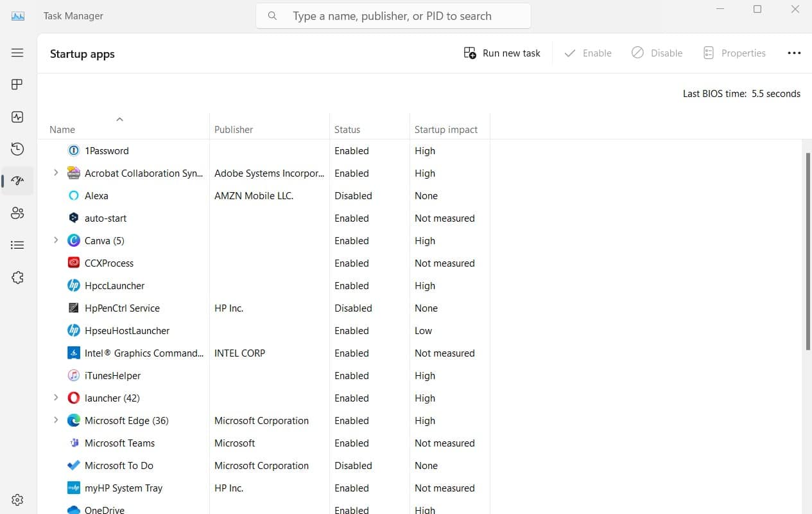Click the Canva app icon
This screenshot has height=514, width=812.
point(74,241)
